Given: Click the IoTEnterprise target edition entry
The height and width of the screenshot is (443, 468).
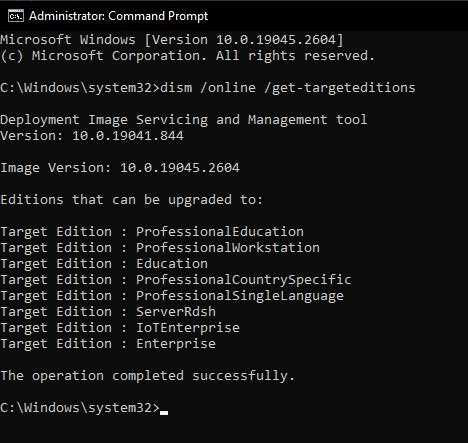Looking at the screenshot, I should click(x=188, y=328).
